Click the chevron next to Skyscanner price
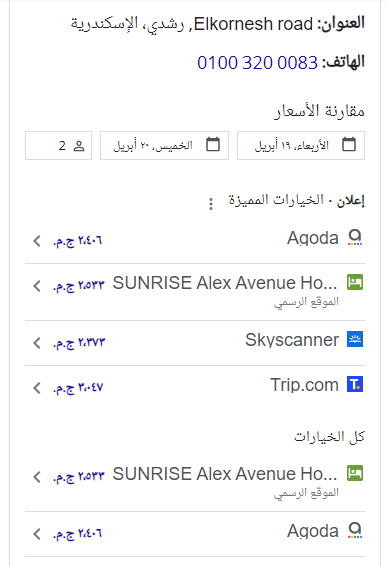 pos(37,343)
